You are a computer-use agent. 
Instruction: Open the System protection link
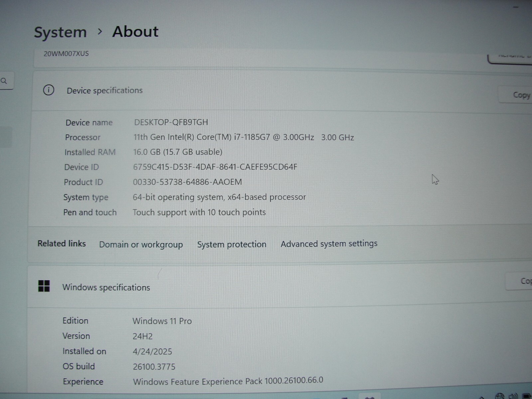pyautogui.click(x=232, y=244)
